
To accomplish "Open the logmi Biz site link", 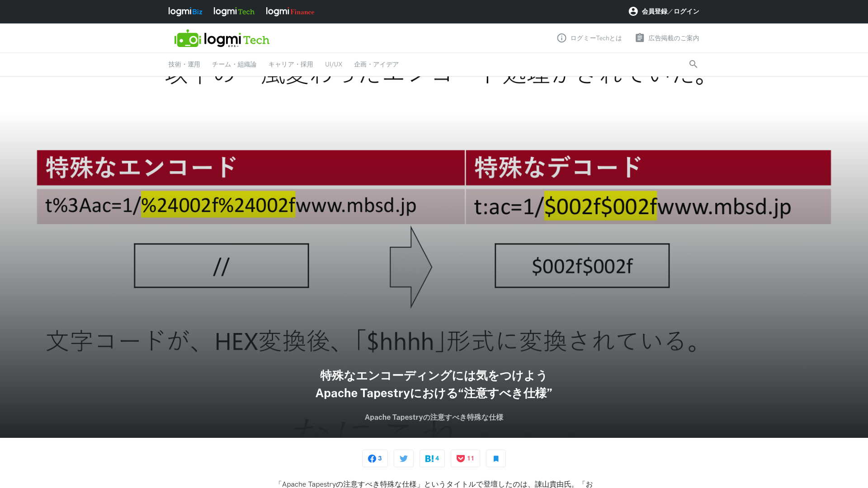I will [x=185, y=12].
